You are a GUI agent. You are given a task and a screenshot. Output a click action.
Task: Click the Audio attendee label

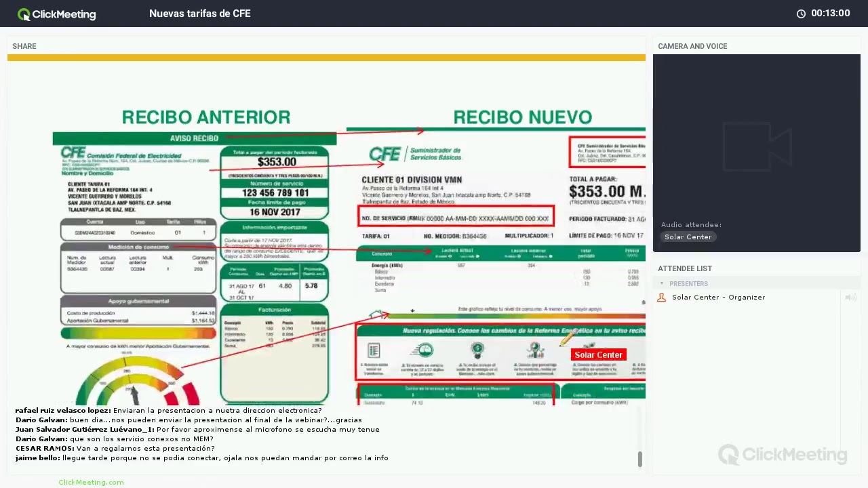coord(692,224)
